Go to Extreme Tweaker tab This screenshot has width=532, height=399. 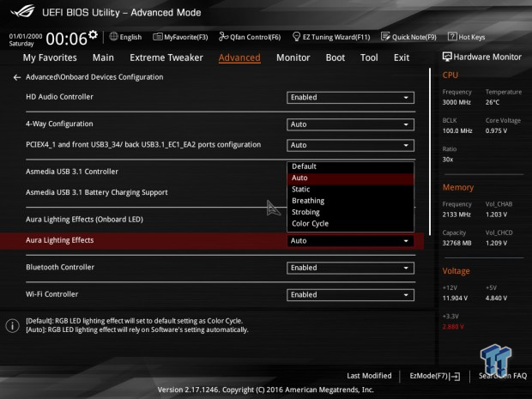pos(166,57)
